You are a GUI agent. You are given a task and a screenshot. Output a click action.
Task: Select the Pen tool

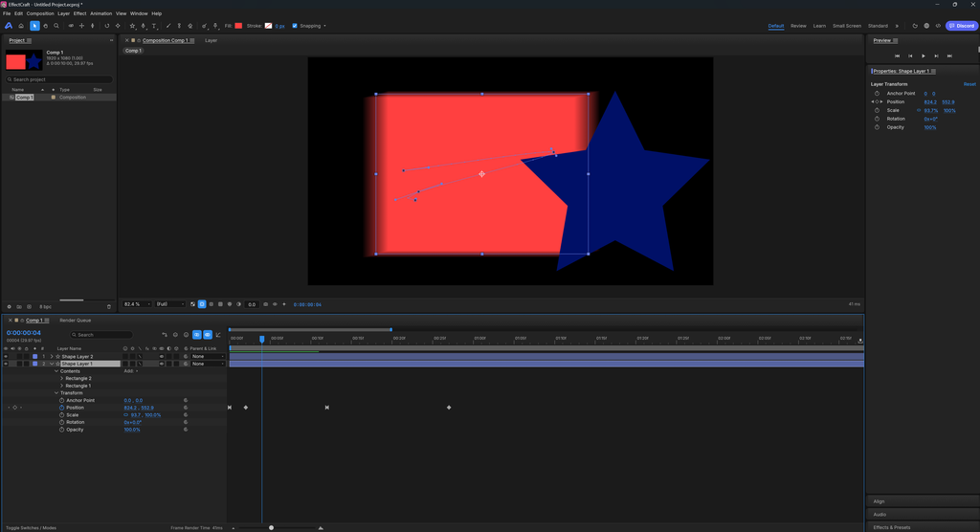click(x=144, y=26)
